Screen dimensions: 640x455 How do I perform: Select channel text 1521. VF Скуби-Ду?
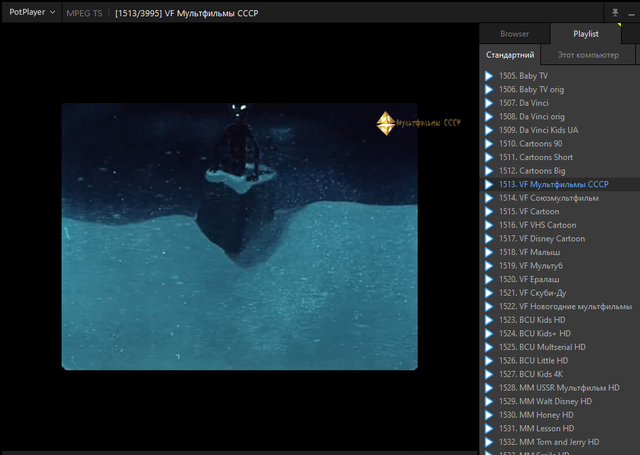pos(533,293)
